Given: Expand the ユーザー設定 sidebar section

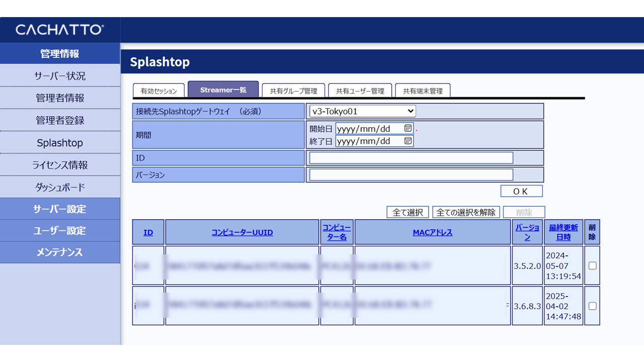Looking at the screenshot, I should 60,231.
